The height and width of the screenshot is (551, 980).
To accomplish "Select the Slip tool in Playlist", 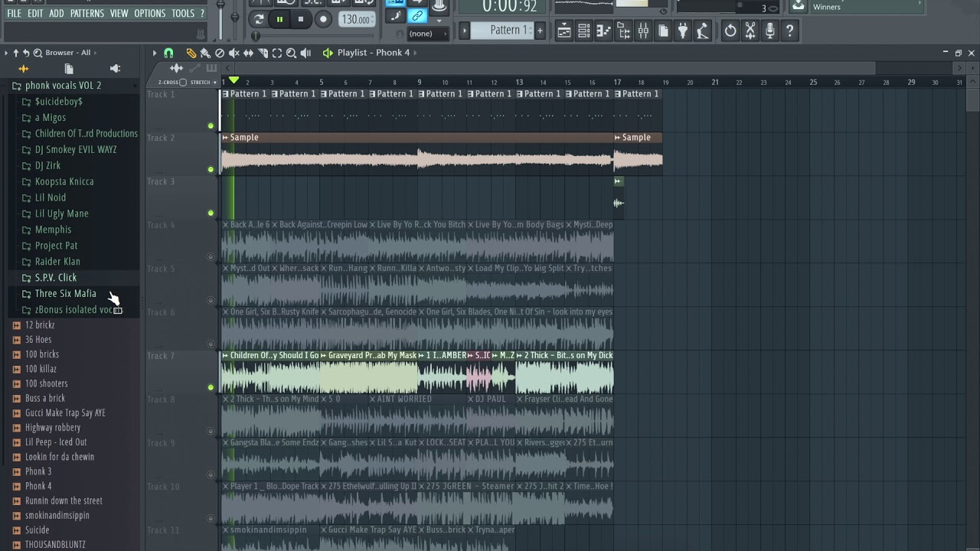I will (248, 53).
